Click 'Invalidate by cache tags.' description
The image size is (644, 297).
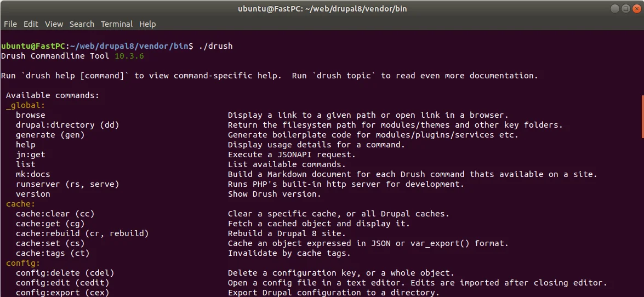click(289, 253)
